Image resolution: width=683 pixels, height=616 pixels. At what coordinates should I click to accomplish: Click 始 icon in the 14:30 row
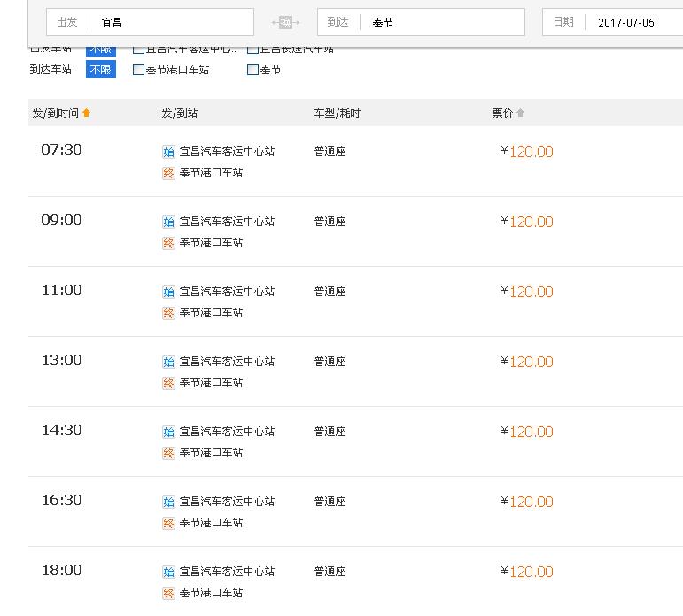(168, 432)
